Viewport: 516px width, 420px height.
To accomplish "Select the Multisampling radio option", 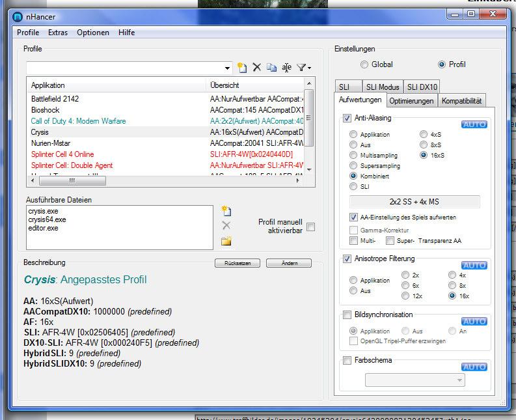I will click(353, 155).
